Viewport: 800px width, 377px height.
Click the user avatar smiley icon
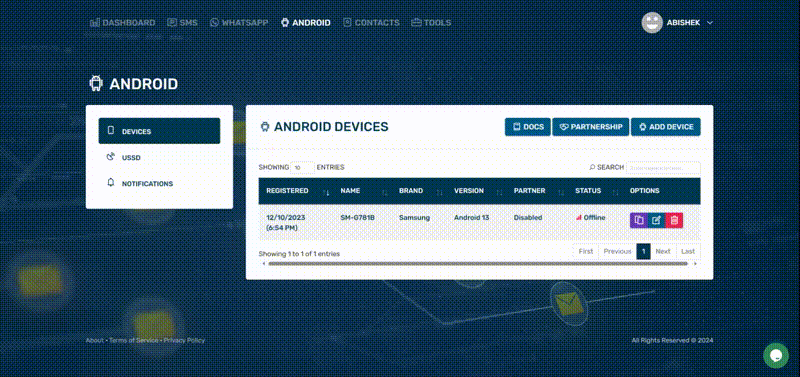click(x=652, y=23)
